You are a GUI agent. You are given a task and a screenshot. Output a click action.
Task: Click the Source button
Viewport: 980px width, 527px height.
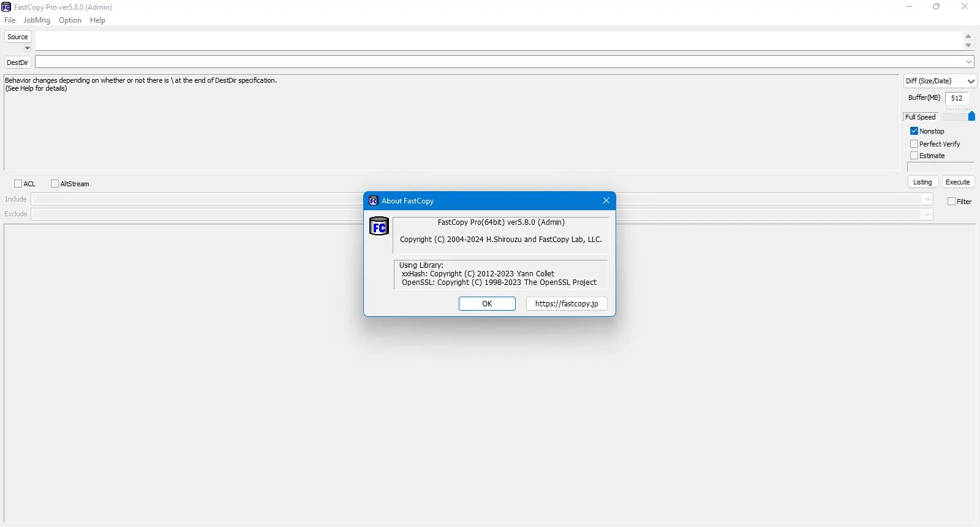18,37
